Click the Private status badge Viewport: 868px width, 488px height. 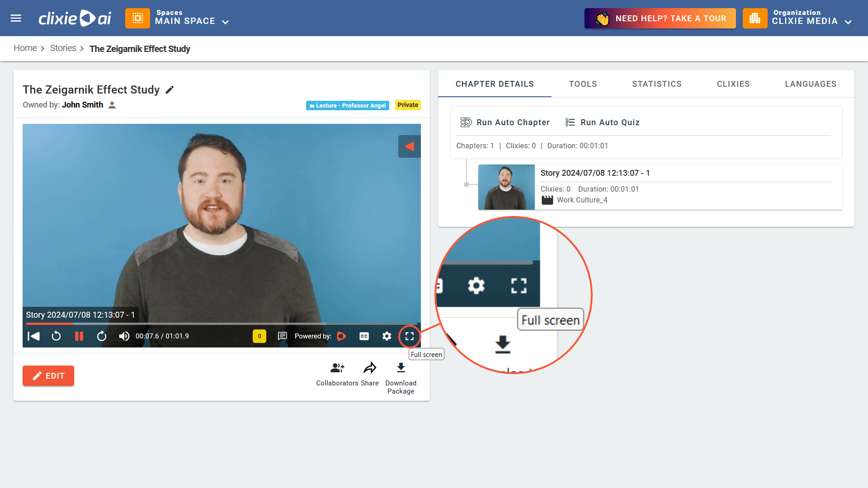(x=408, y=105)
